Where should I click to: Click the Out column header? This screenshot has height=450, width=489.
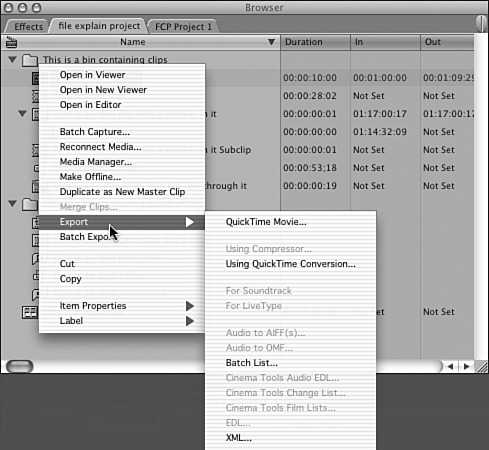pyautogui.click(x=447, y=42)
